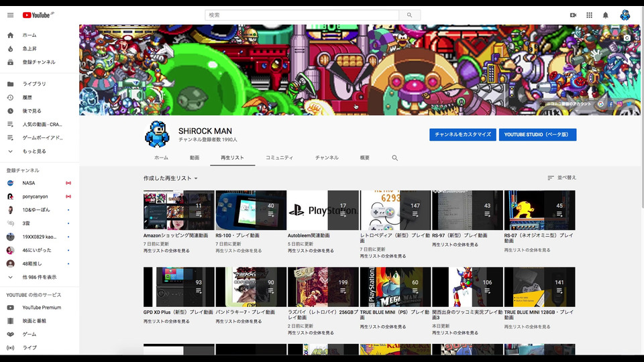Click the SHiROCK MAN channel title
The height and width of the screenshot is (362, 644).
click(205, 131)
